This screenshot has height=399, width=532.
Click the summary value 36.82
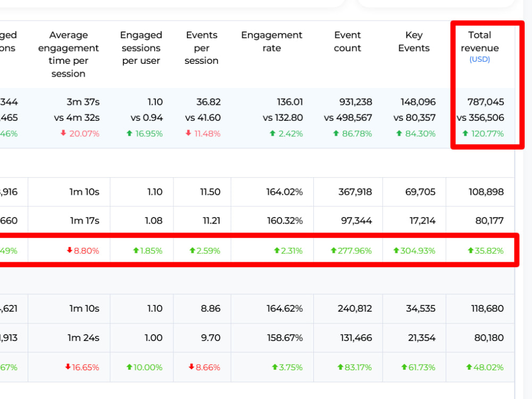point(209,102)
